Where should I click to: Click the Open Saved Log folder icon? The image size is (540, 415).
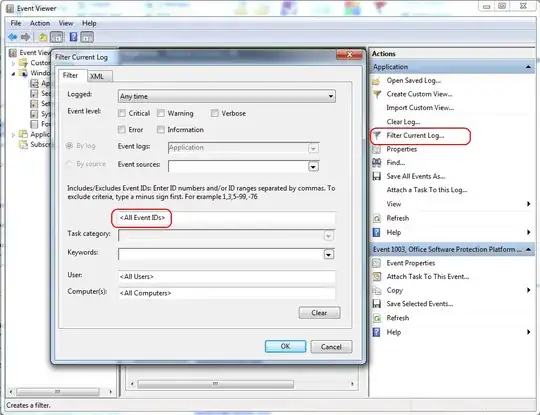376,81
